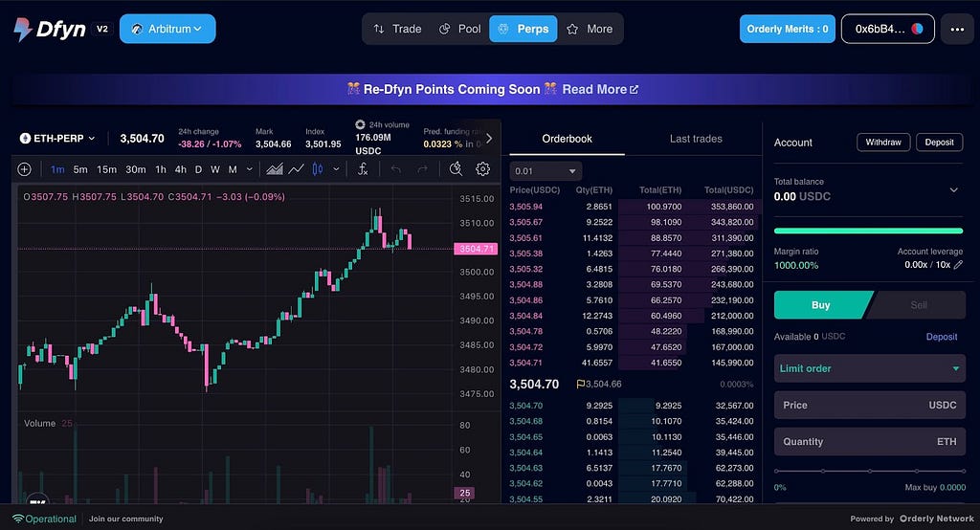Screen dimensions: 980x530
Task: Expand the additional timeframes dropdown
Action: point(250,169)
